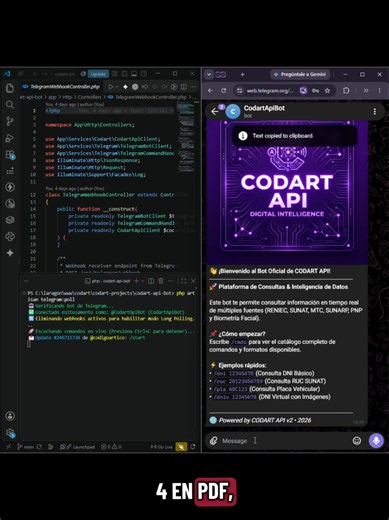Viewport: 389px width, 520px height.
Task: Open CodartApiBot profile avatar
Action: click(x=233, y=112)
